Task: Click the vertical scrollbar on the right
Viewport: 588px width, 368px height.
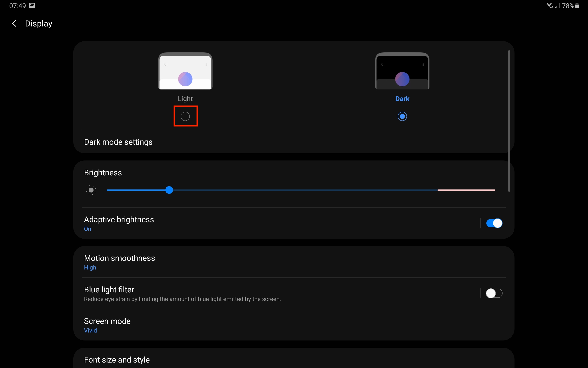Action: 509,121
